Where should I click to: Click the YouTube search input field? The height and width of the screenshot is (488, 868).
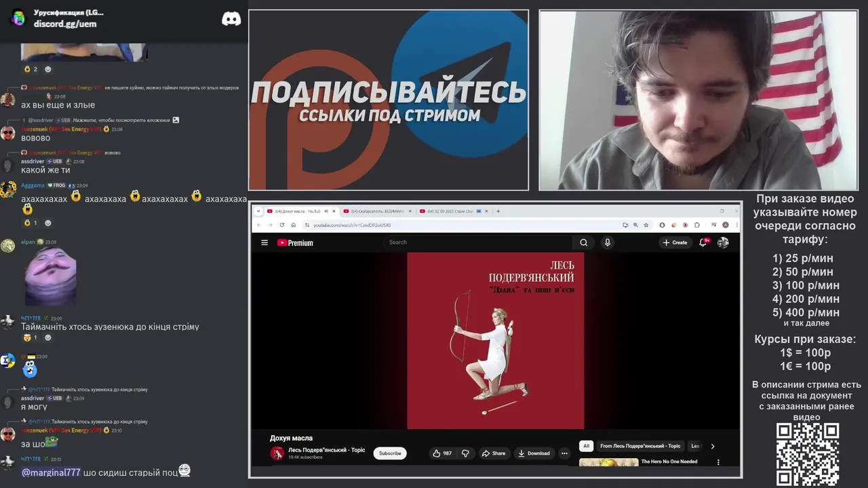(478, 243)
